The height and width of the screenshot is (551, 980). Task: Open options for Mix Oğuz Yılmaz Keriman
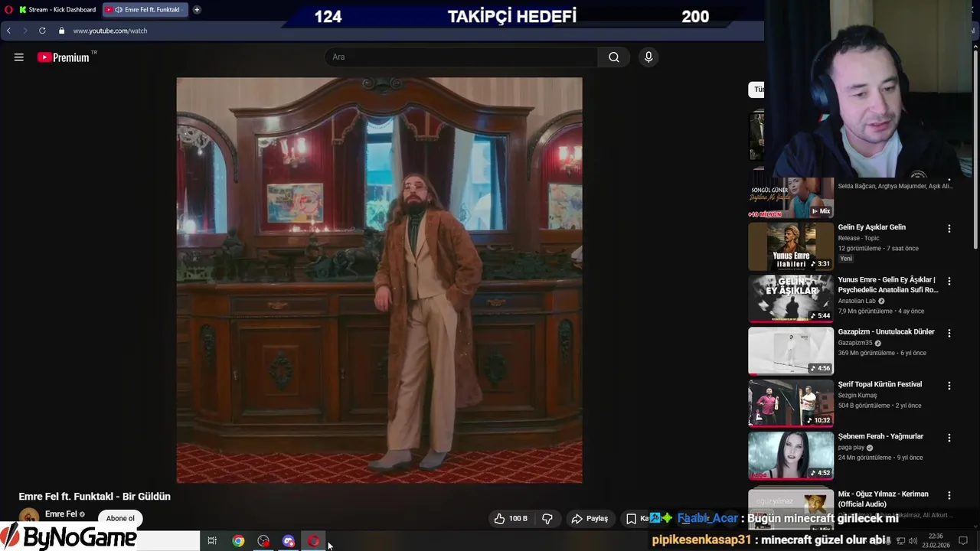click(x=949, y=496)
